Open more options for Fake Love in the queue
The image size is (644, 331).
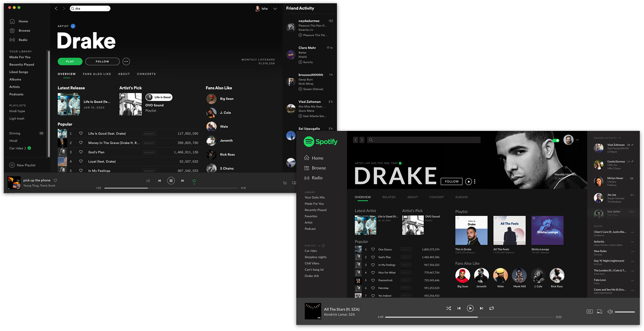(x=633, y=280)
